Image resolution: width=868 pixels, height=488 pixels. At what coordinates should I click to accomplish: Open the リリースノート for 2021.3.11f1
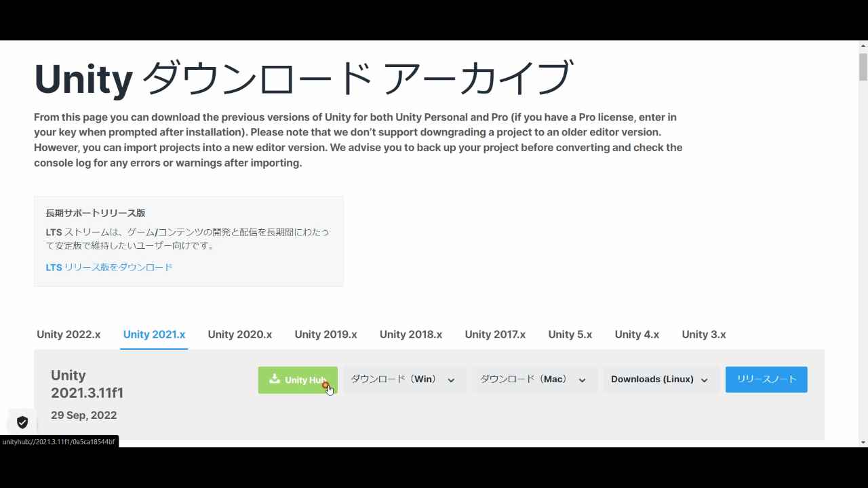[x=766, y=380]
